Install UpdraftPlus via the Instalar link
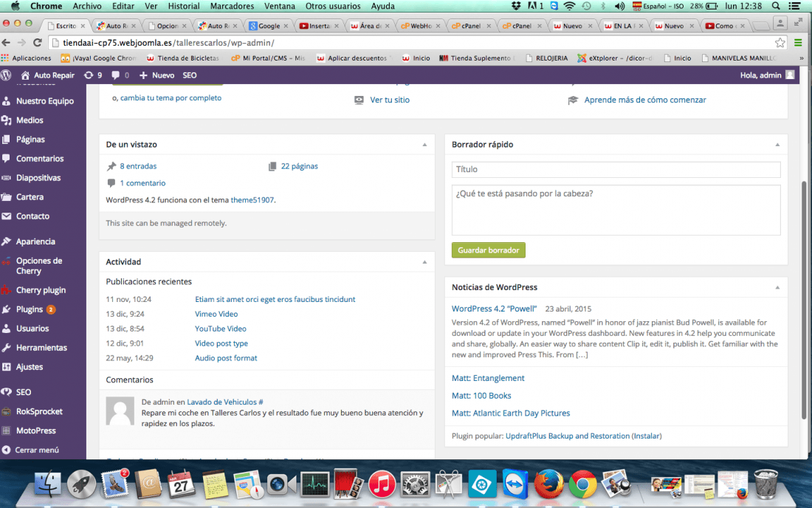Screen dimensions: 812x508 click(647, 436)
